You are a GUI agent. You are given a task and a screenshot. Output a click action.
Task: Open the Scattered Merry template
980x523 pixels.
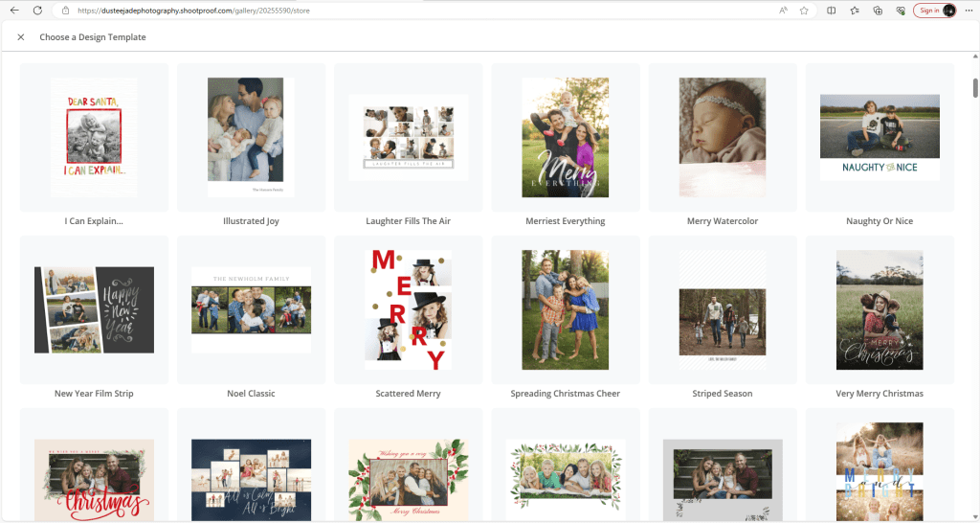coord(408,310)
